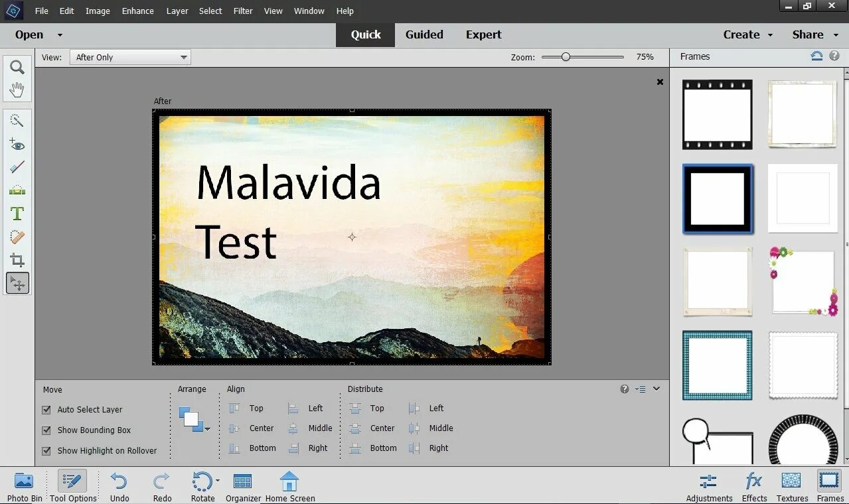Align Left edges
This screenshot has height=504, width=849.
[305, 409]
